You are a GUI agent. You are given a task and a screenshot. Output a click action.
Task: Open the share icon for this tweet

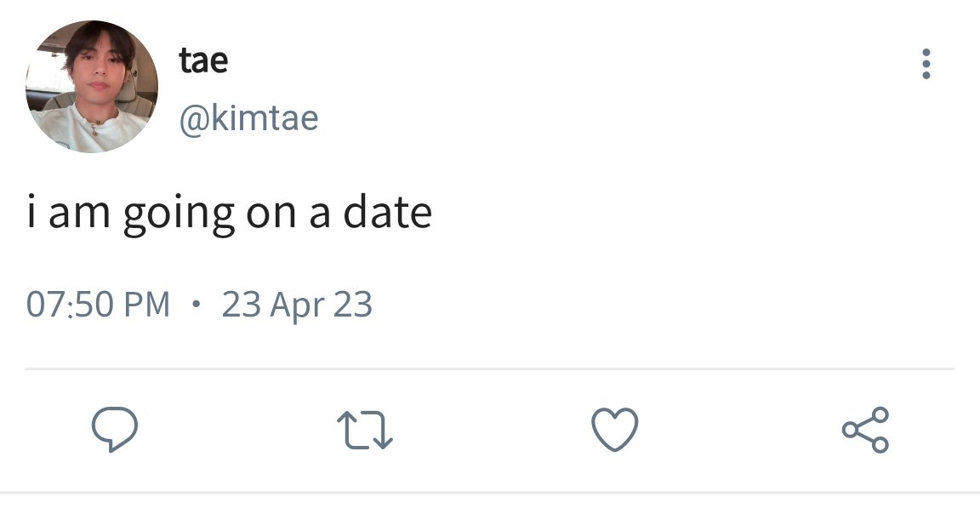866,429
